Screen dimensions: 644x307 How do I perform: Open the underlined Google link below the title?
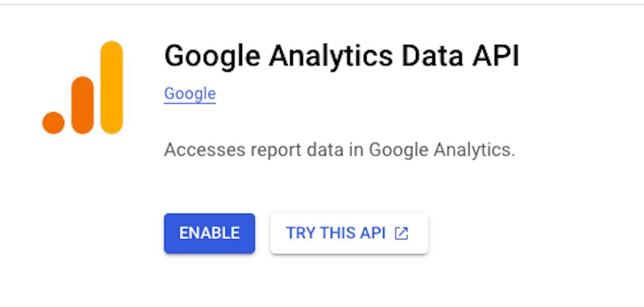190,94
